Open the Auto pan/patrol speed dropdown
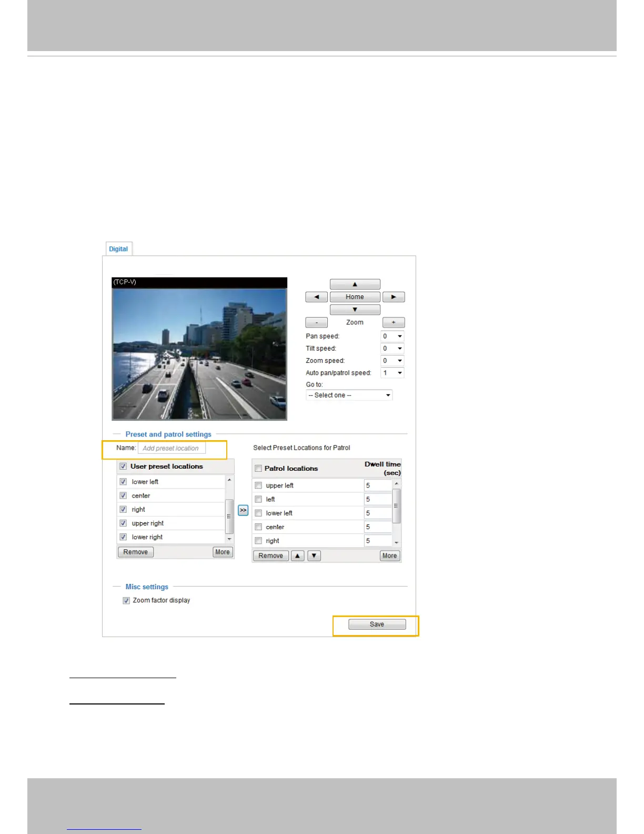 [393, 373]
